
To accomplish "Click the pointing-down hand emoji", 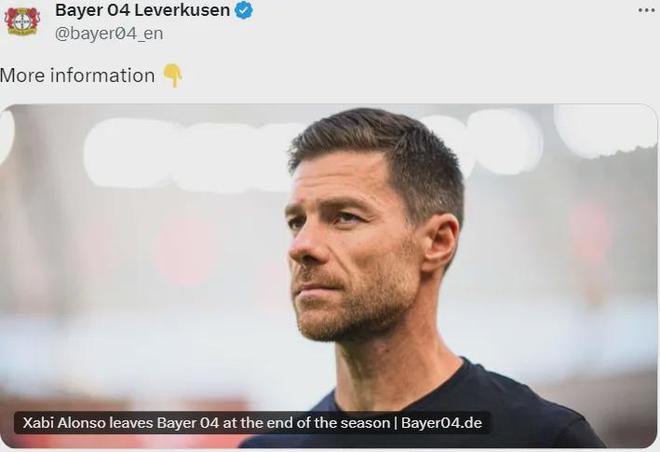I will point(173,76).
